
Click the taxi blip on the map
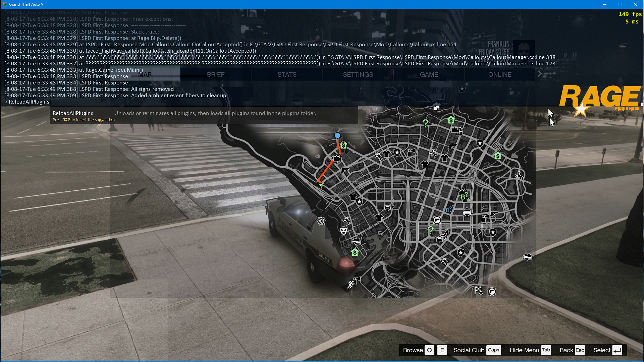[x=467, y=212]
